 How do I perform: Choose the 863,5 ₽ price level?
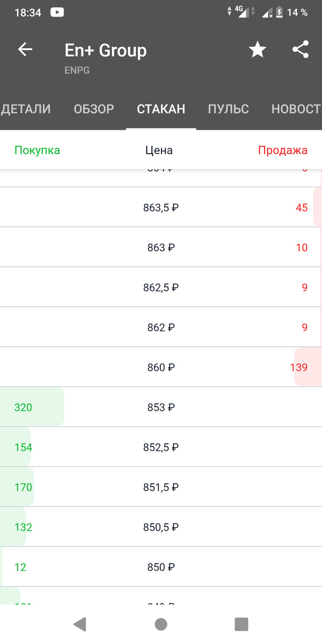[x=161, y=207]
